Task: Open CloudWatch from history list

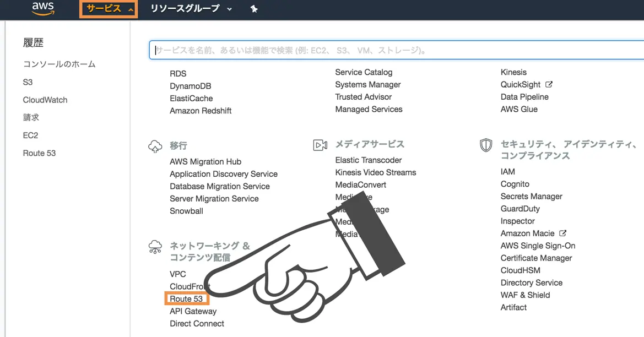Action: coord(45,100)
